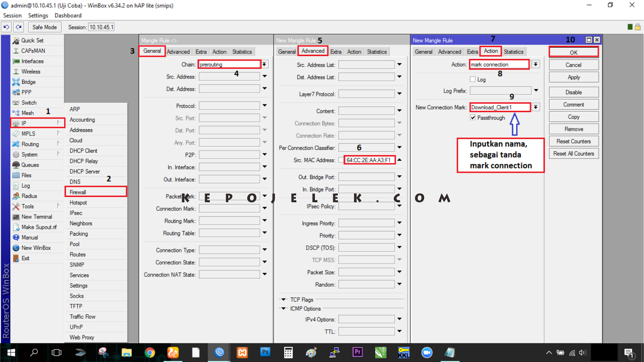The height and width of the screenshot is (362, 644).
Task: Open Switch menu in sidebar
Action: [29, 103]
